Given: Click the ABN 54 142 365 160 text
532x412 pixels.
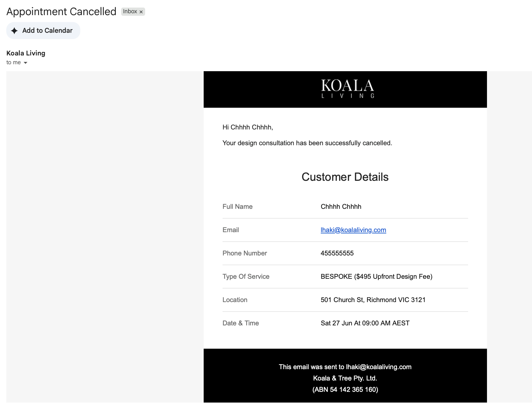Looking at the screenshot, I should point(345,390).
